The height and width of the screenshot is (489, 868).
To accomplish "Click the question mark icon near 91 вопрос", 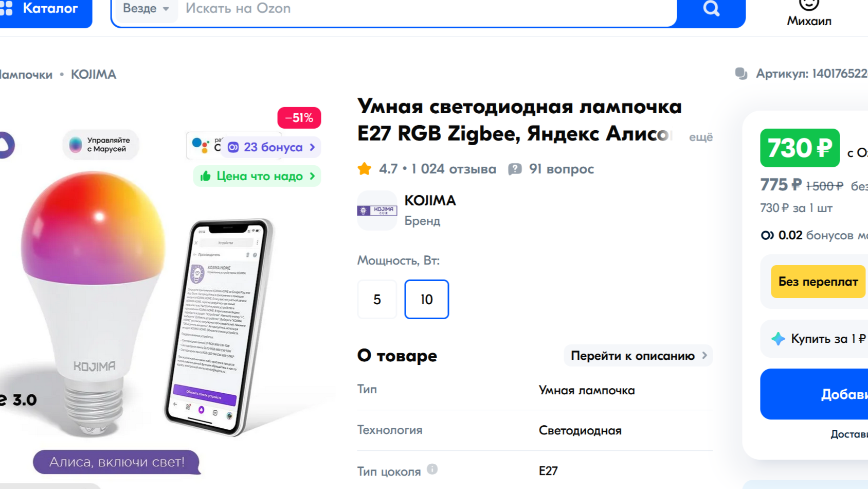I will tap(515, 169).
